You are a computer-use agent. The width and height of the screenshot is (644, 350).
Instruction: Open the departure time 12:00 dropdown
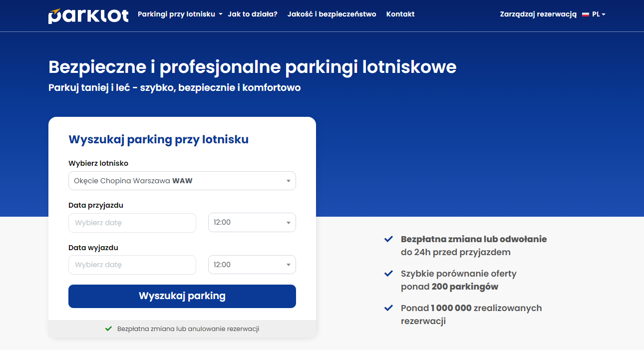click(x=252, y=265)
